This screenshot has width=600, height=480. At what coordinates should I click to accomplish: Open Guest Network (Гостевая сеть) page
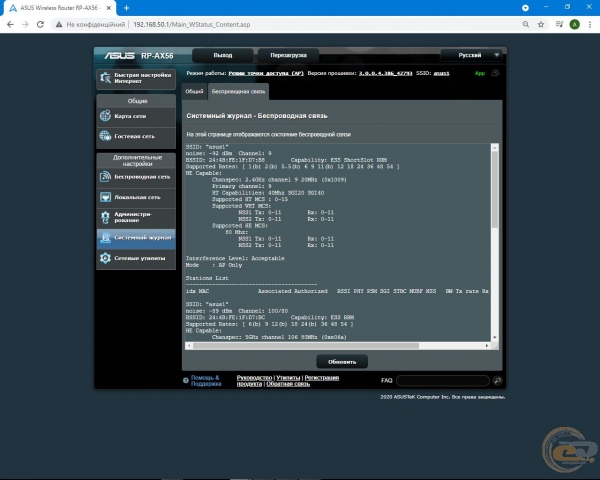(x=136, y=136)
